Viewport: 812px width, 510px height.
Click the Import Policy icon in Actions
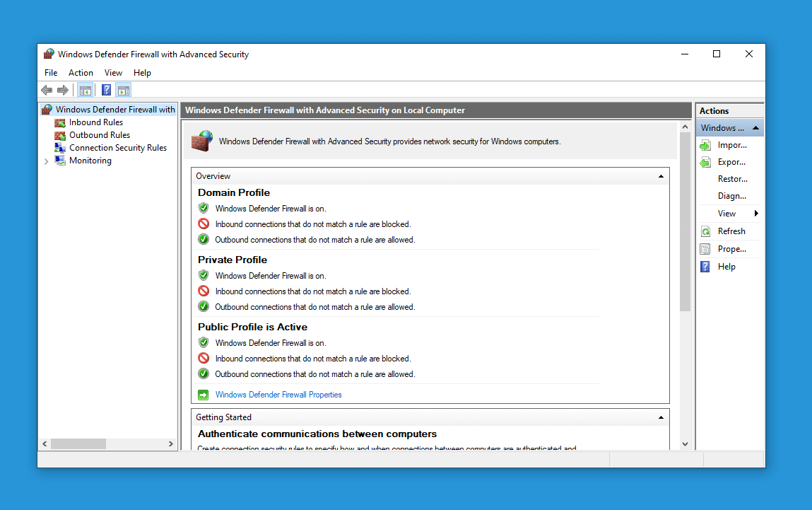(705, 146)
